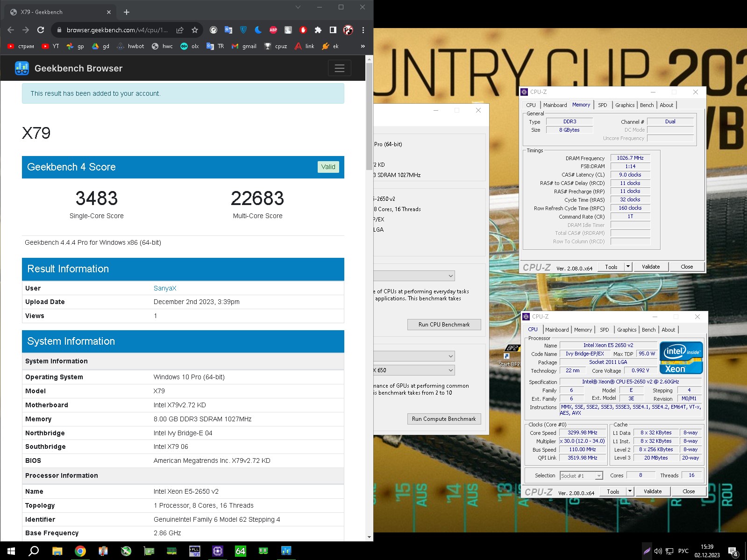
Task: Go back in Chrome
Action: point(11,30)
